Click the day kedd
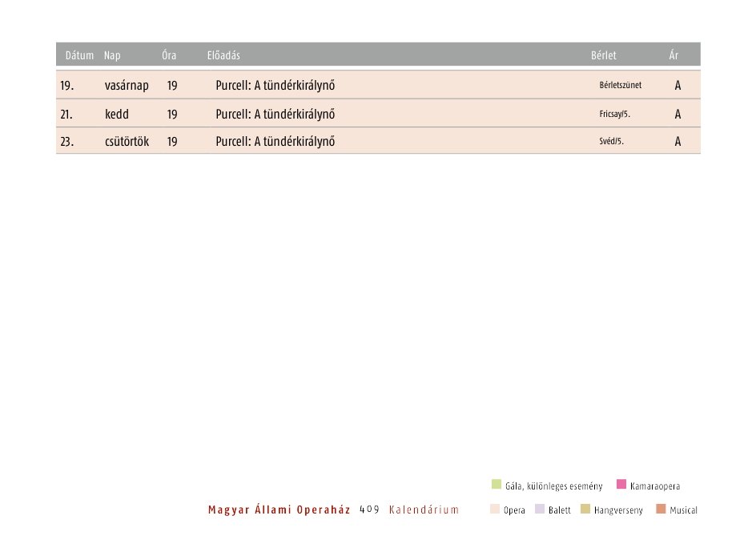 [117, 115]
